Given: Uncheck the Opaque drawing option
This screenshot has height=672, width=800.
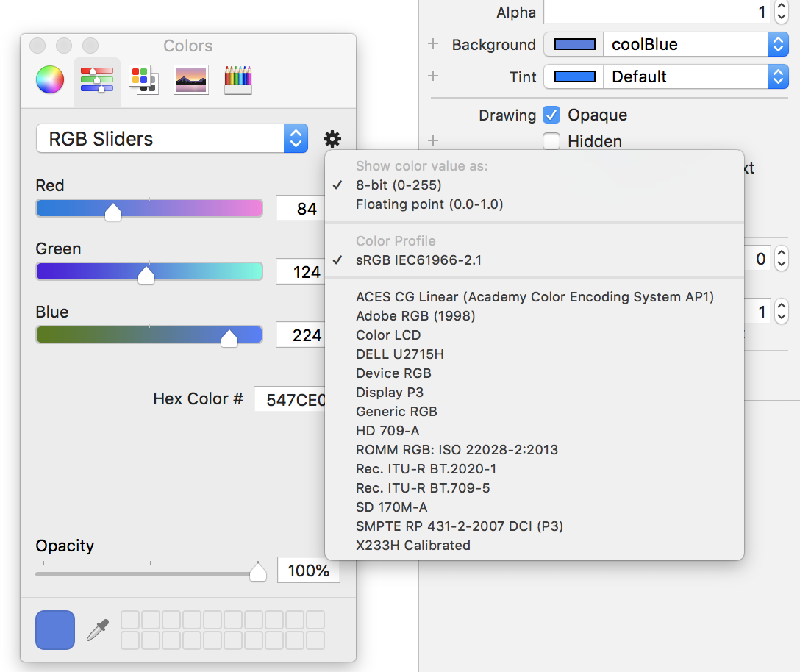Looking at the screenshot, I should pos(551,115).
